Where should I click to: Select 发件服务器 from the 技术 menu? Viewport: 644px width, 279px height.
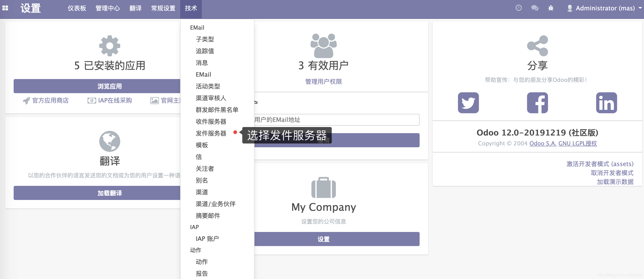point(211,133)
